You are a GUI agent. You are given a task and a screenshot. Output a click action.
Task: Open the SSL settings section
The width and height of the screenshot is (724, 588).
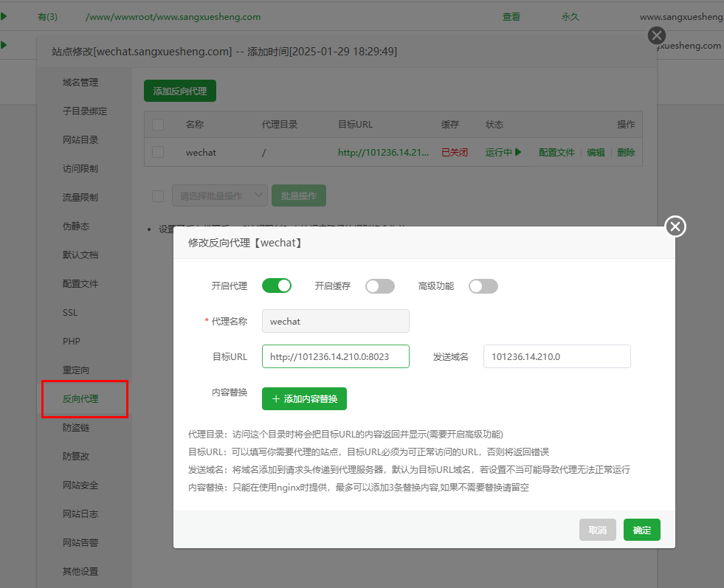[x=70, y=313]
